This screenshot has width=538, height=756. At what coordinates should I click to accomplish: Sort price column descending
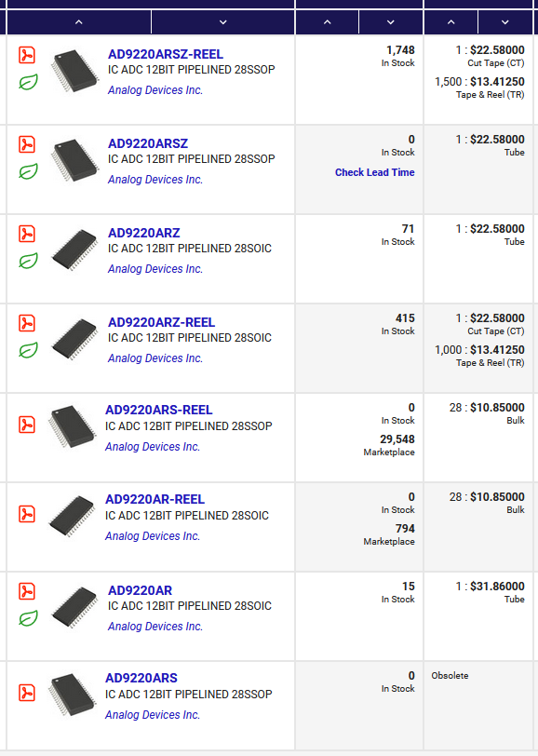[x=504, y=22]
